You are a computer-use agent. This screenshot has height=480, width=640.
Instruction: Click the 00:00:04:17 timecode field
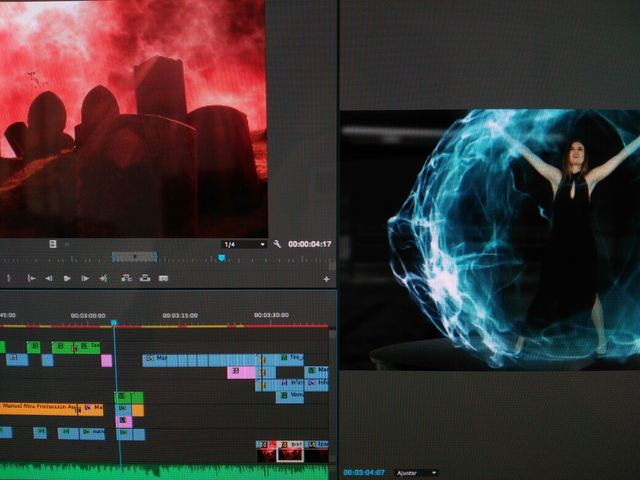click(x=308, y=244)
